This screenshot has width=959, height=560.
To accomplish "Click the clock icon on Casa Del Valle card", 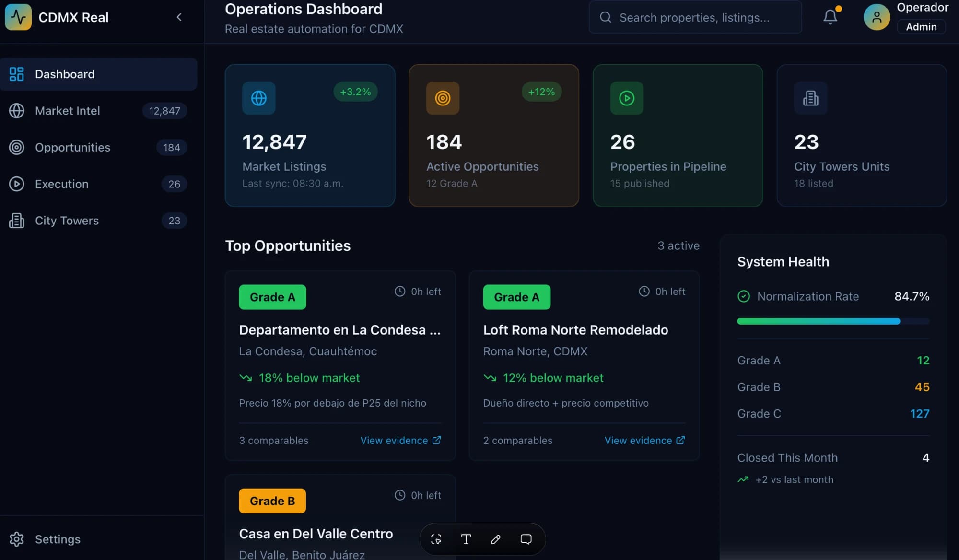I will point(400,495).
